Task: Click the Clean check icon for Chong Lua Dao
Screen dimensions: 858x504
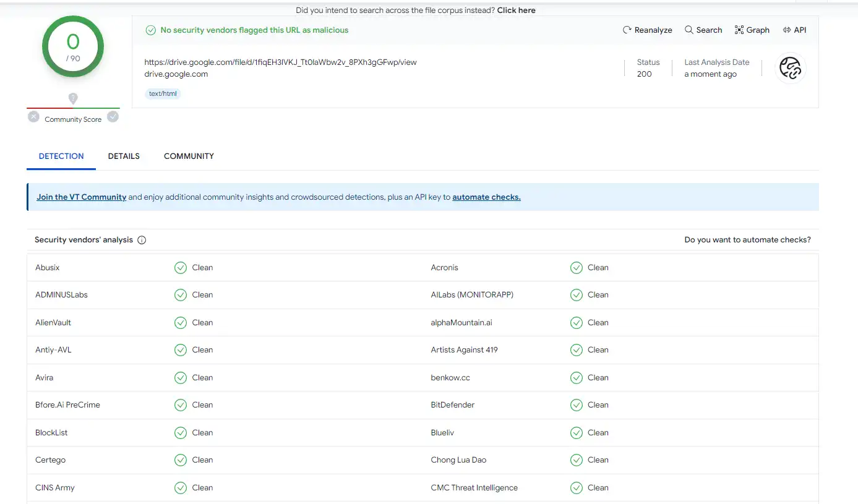Action: pos(576,460)
